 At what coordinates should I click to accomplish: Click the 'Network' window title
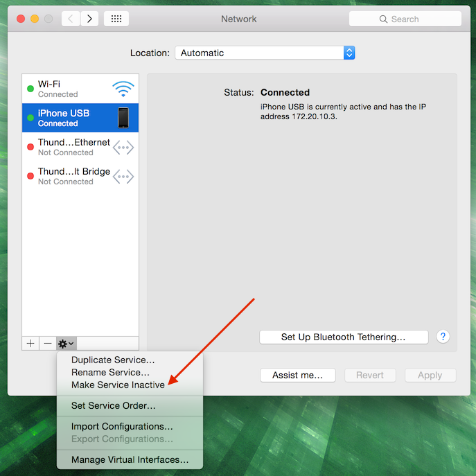click(x=238, y=19)
